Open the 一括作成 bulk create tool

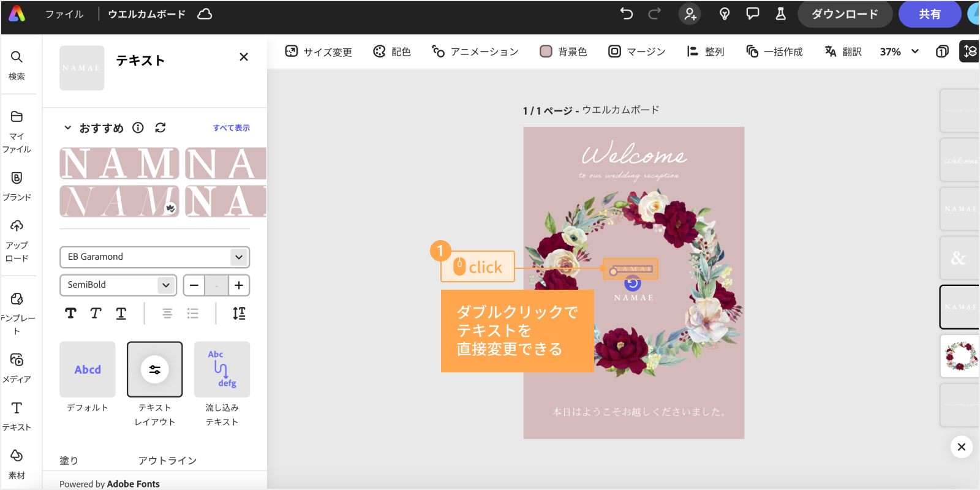774,52
